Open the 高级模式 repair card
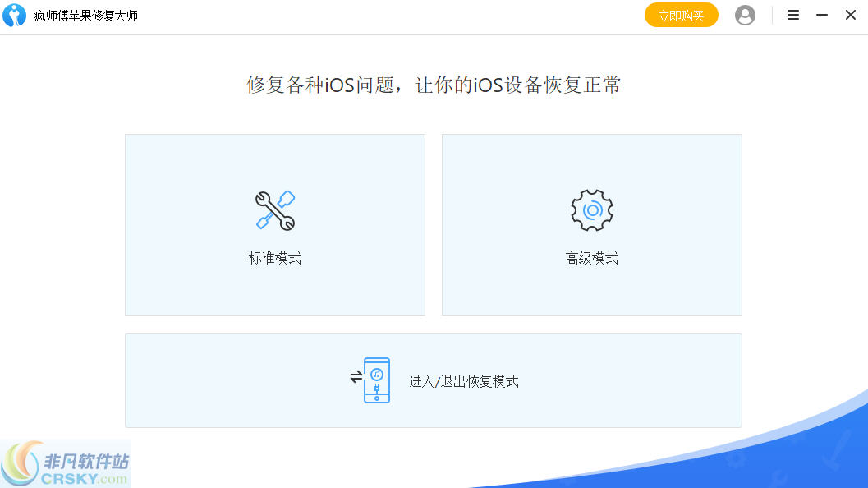The height and width of the screenshot is (488, 868). click(591, 224)
